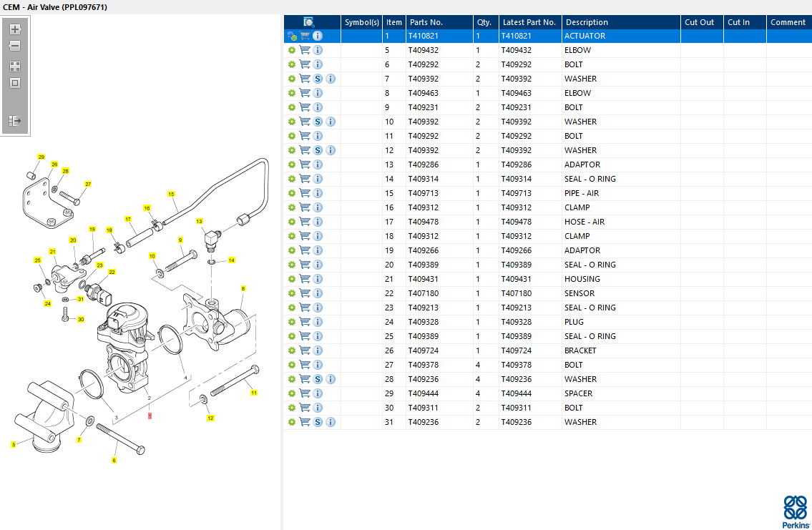The width and height of the screenshot is (812, 530).
Task: Sort by Latest Part No. column header
Action: pos(530,22)
